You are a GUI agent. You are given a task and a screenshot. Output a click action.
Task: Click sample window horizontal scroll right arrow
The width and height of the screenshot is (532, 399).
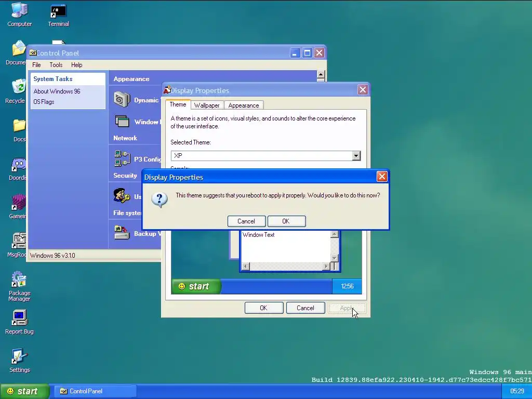(x=326, y=267)
